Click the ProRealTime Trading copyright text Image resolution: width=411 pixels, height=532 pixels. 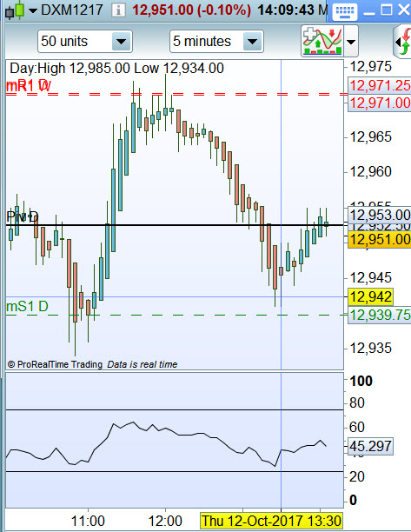[x=55, y=364]
